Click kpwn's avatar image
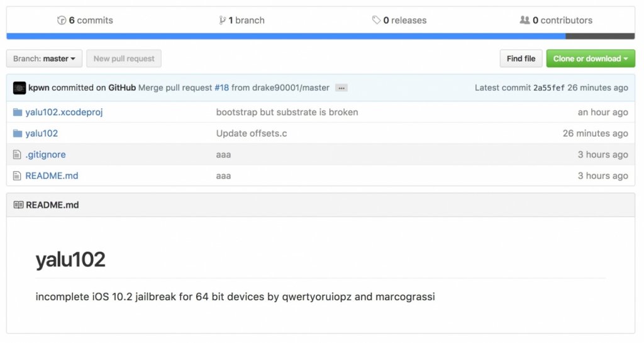Screen dimensions: 644x343 19,88
